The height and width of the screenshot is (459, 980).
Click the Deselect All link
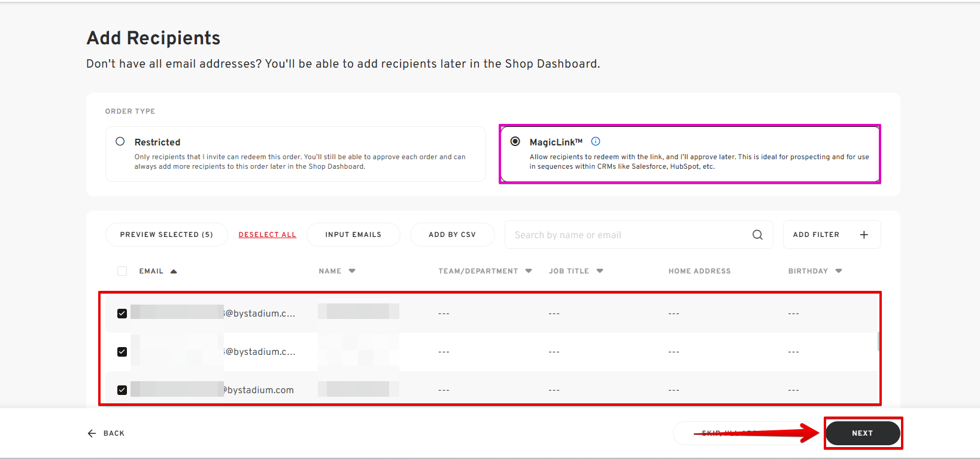(267, 235)
